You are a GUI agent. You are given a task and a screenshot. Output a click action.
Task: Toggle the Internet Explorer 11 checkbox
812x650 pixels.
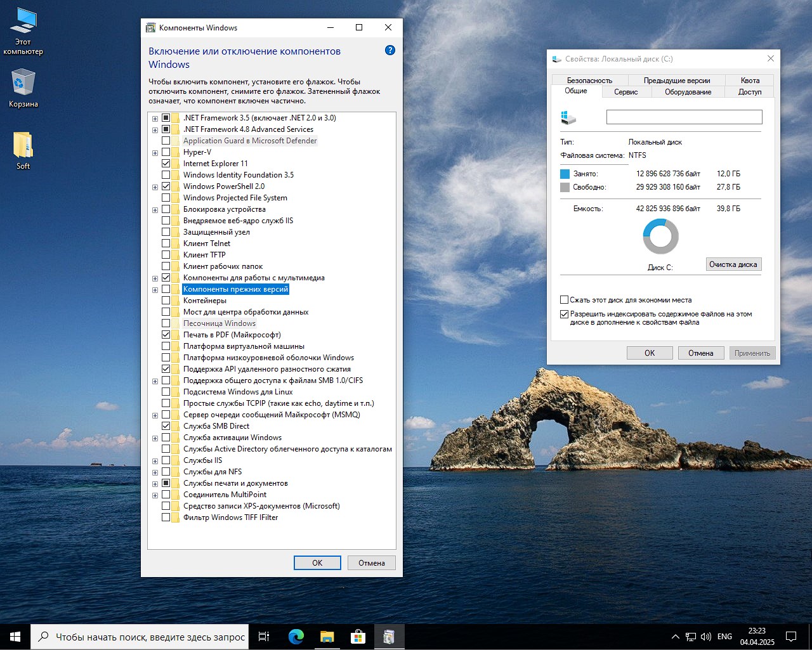tap(166, 164)
